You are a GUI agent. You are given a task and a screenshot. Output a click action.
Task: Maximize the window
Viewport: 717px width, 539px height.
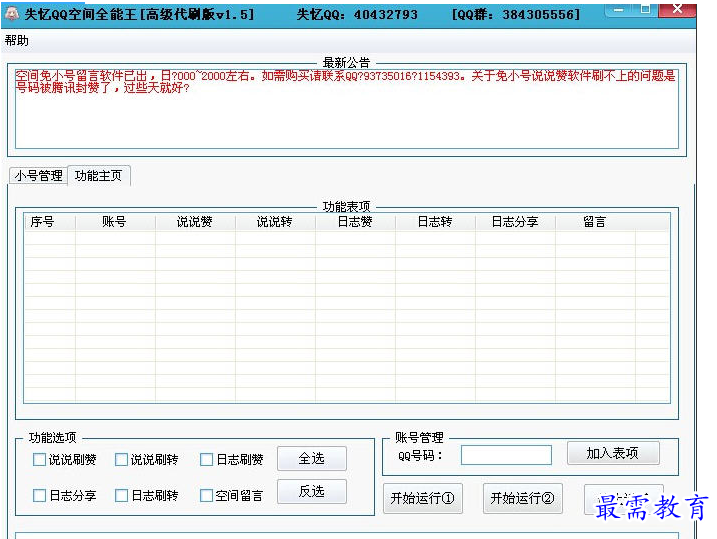[x=645, y=9]
